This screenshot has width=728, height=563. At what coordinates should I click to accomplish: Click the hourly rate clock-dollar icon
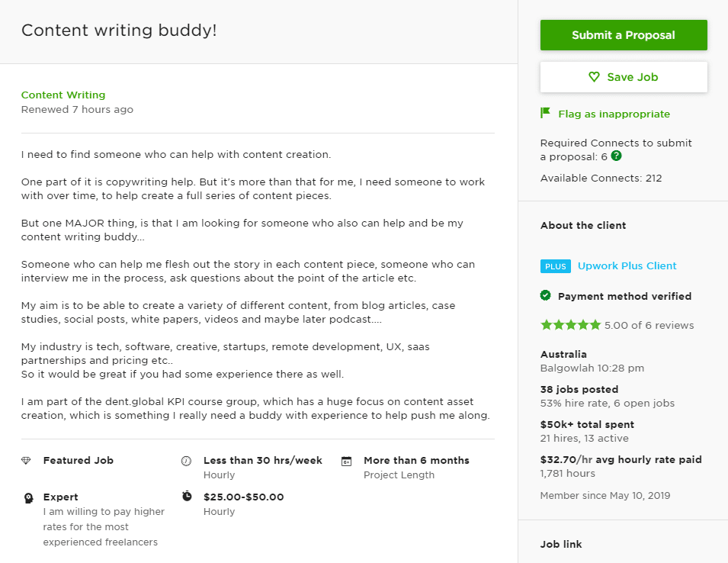tap(187, 497)
